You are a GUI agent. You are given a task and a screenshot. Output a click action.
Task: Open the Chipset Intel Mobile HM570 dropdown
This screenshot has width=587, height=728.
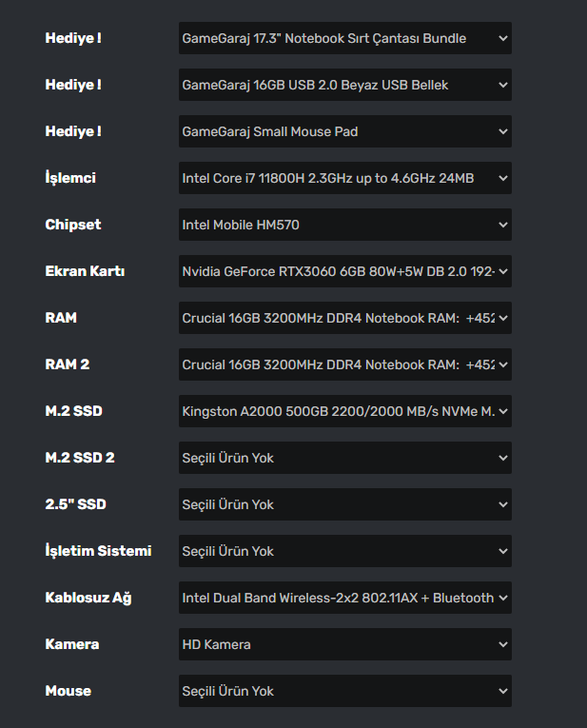pyautogui.click(x=344, y=225)
